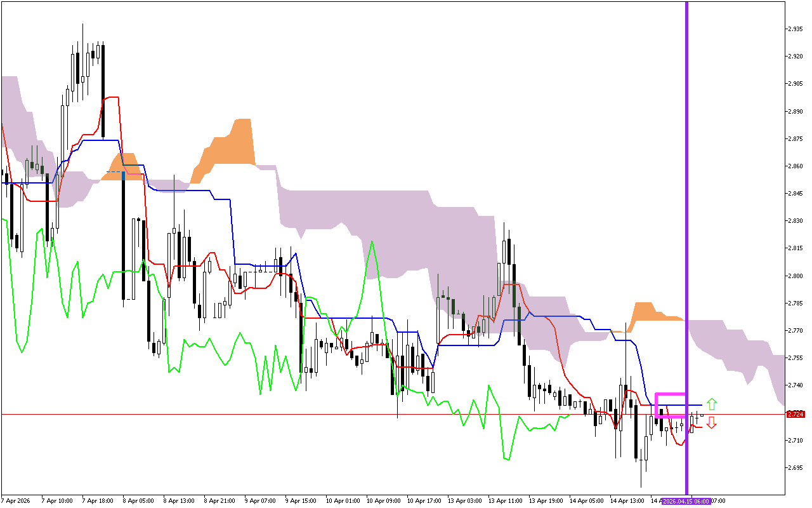
Task: Click the 2.695 price scale label
Action: [x=796, y=468]
